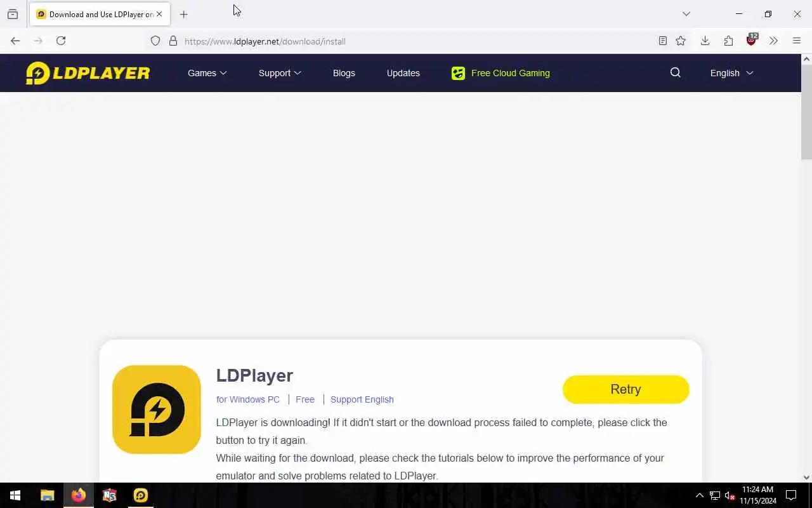Click the scrollbar up arrow
812x508 pixels.
pos(806,59)
